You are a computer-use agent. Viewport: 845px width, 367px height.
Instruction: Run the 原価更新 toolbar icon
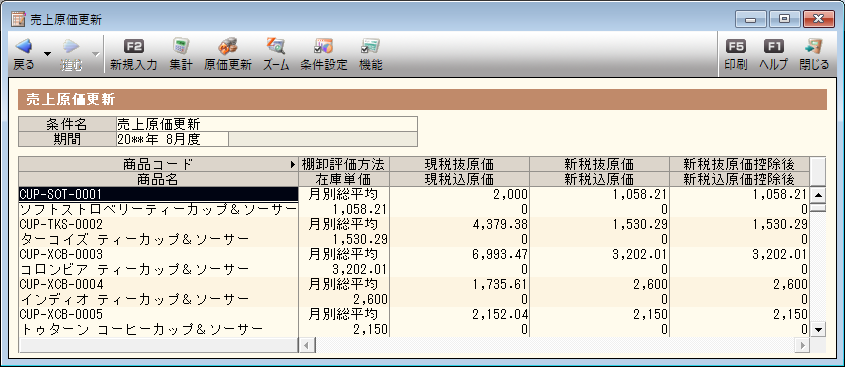[228, 46]
